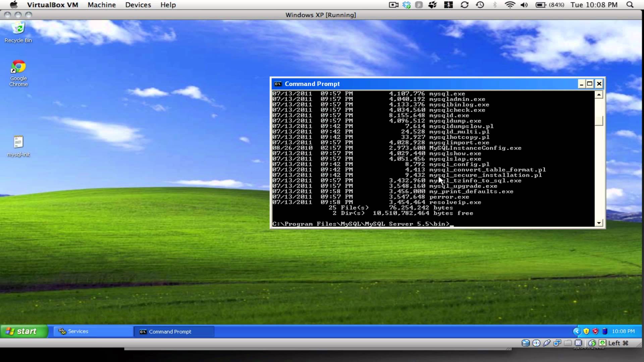Click the scrollbar down arrow in Command Prompt
Image resolution: width=644 pixels, height=362 pixels.
pos(598,223)
